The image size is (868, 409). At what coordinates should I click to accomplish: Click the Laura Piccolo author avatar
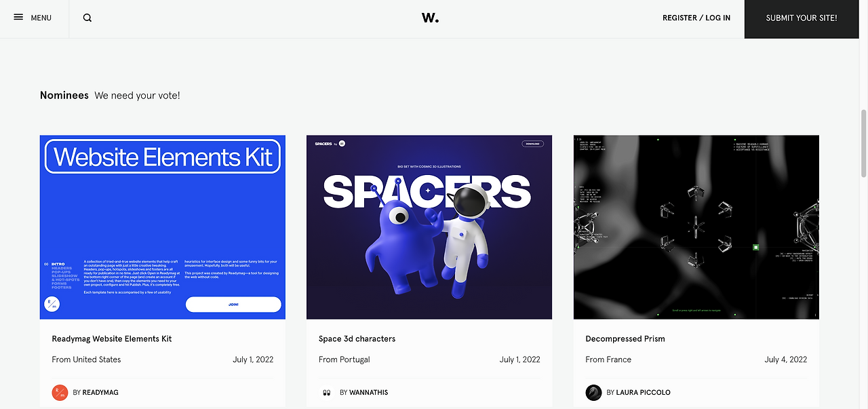[x=593, y=392]
